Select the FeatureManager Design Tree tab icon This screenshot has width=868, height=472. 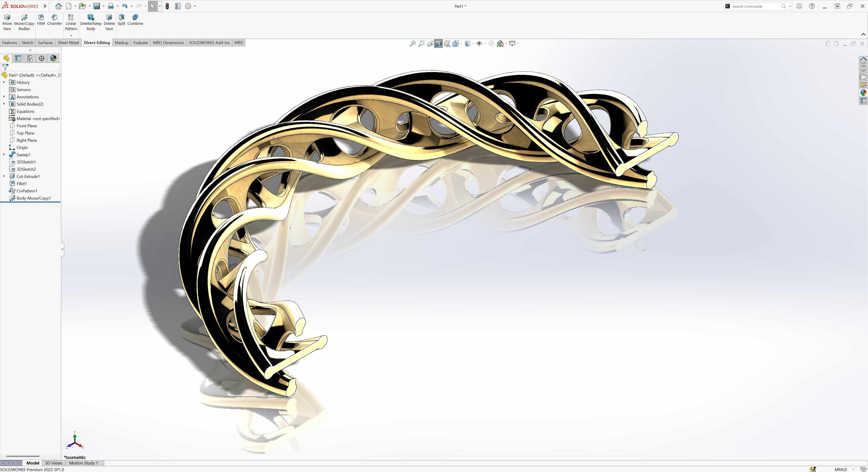tap(6, 58)
